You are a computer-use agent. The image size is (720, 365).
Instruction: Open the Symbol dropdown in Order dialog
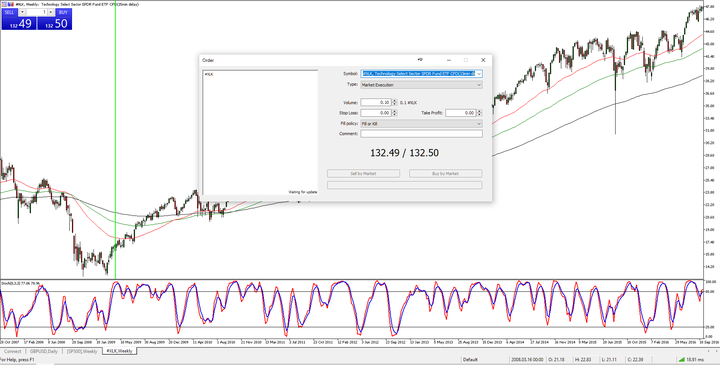coord(479,73)
